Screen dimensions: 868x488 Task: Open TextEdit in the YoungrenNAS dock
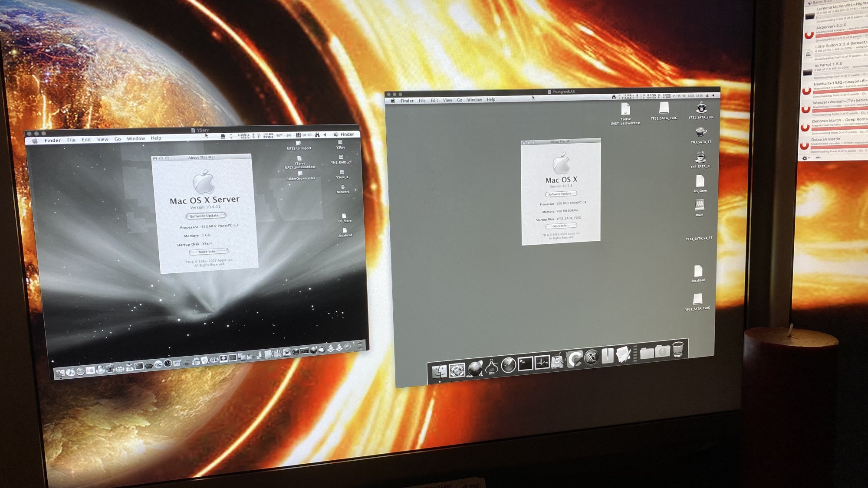(624, 354)
